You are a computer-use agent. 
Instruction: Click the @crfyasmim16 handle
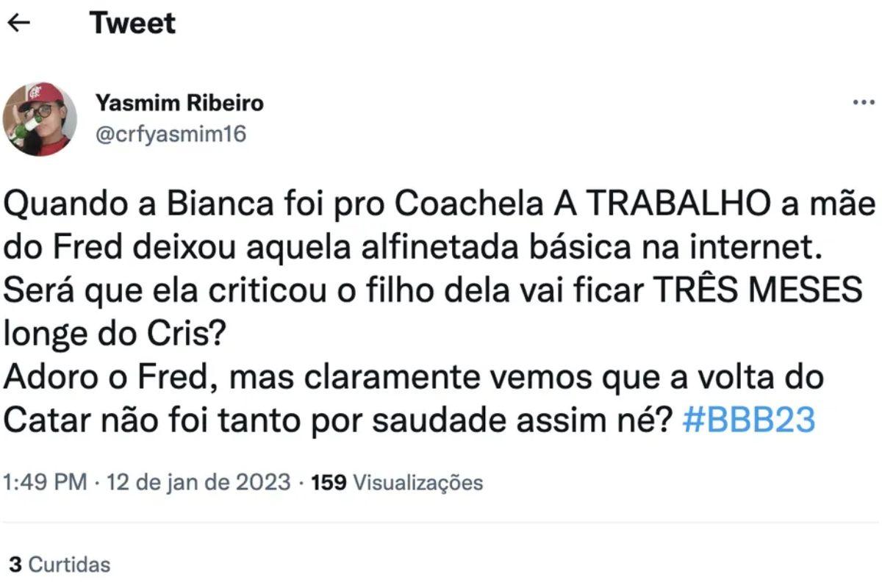click(171, 135)
